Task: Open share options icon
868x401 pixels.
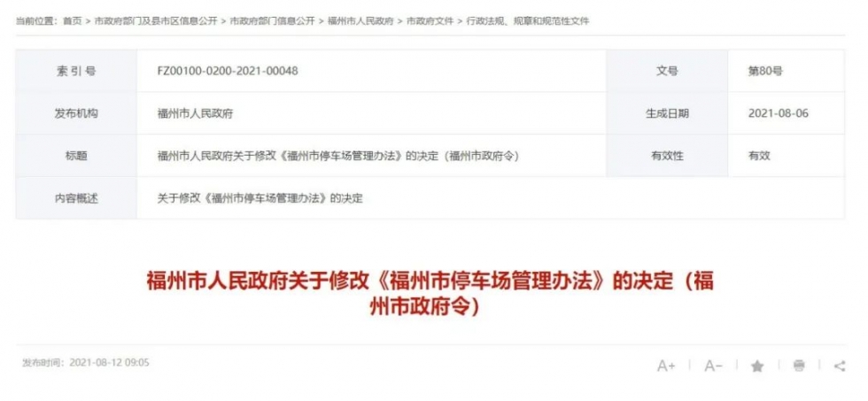Action: click(840, 366)
